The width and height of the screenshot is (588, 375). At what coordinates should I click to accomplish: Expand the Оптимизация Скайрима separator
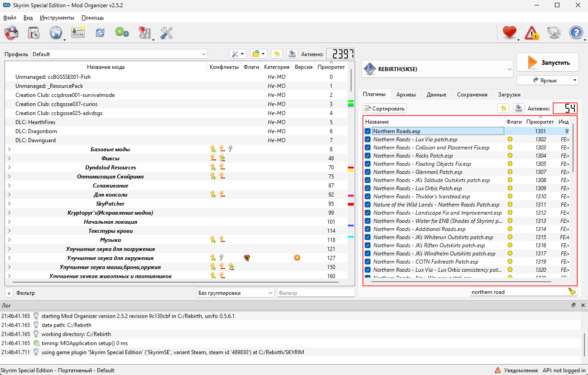coord(9,177)
